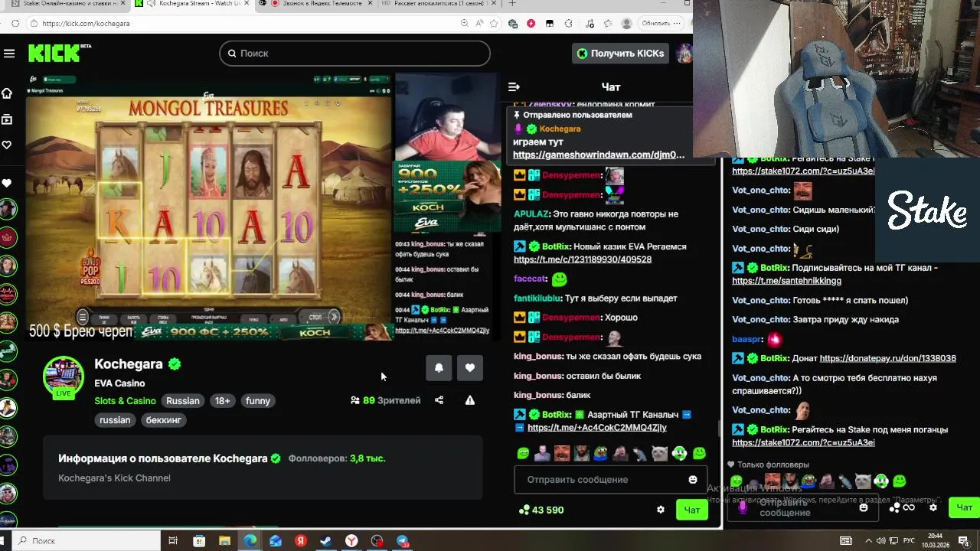Bookmark the page with the star icon

(x=494, y=24)
